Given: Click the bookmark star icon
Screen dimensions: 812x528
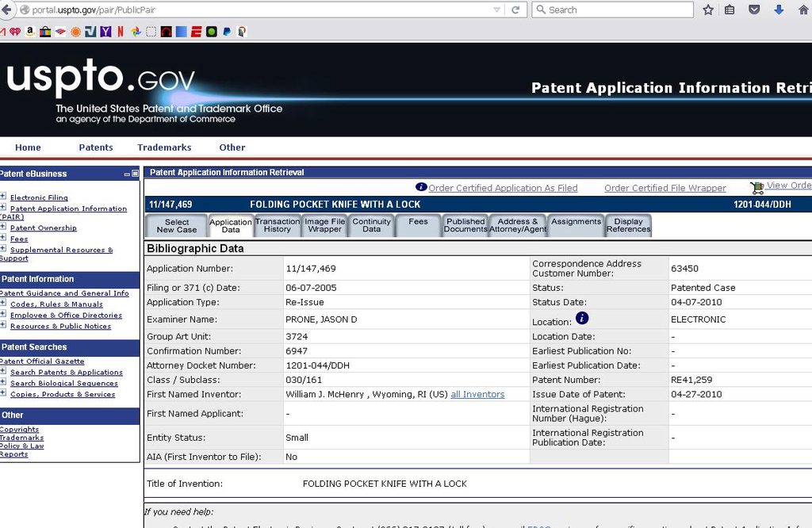Looking at the screenshot, I should pos(708,10).
